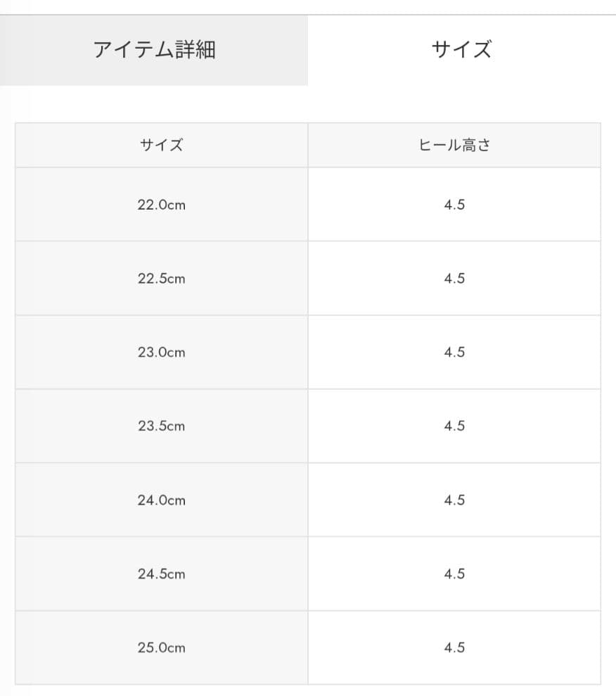Screen dimensions: 616x696
Task: Click the 22.0cm size label text
Action: click(161, 205)
